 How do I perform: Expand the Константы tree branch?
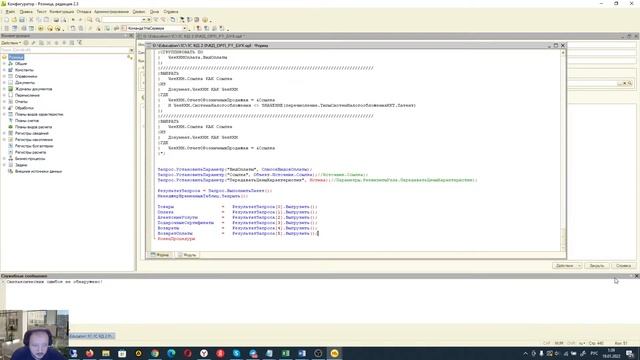click(4, 70)
